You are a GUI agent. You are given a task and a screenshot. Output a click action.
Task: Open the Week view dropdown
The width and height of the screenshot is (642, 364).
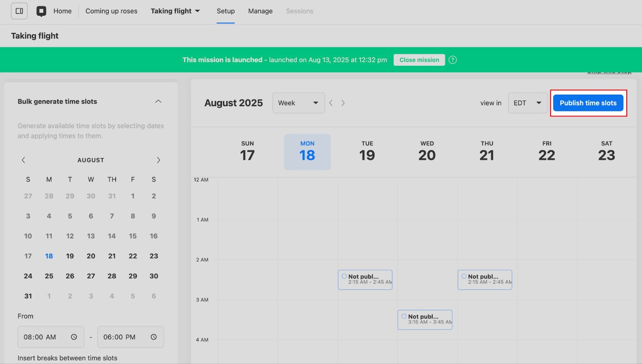click(x=298, y=103)
